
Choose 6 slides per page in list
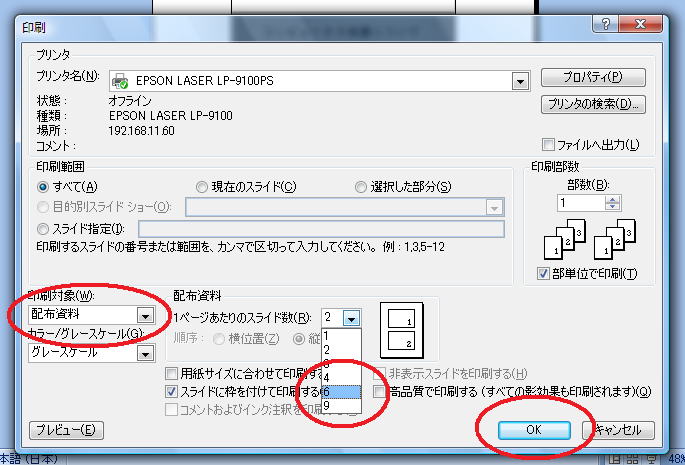pos(341,392)
